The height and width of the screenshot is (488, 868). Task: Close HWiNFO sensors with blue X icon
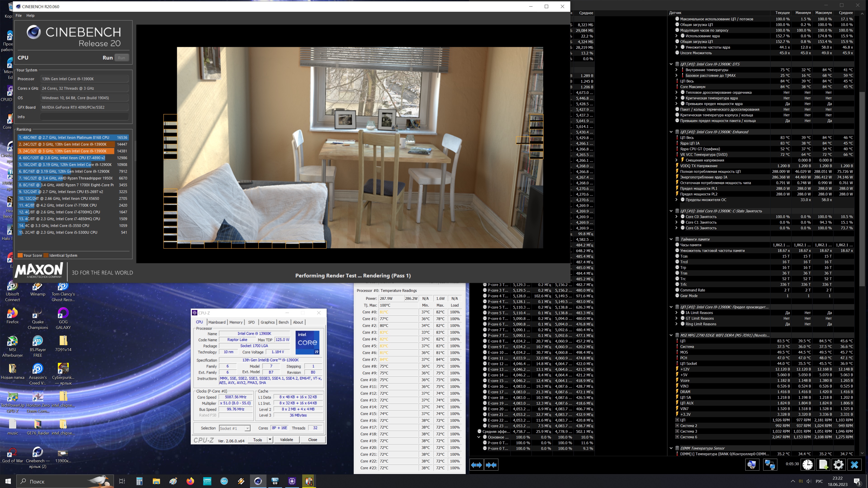pos(854,465)
